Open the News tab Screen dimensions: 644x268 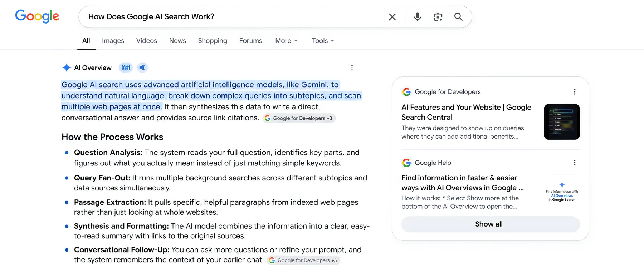[x=177, y=41]
